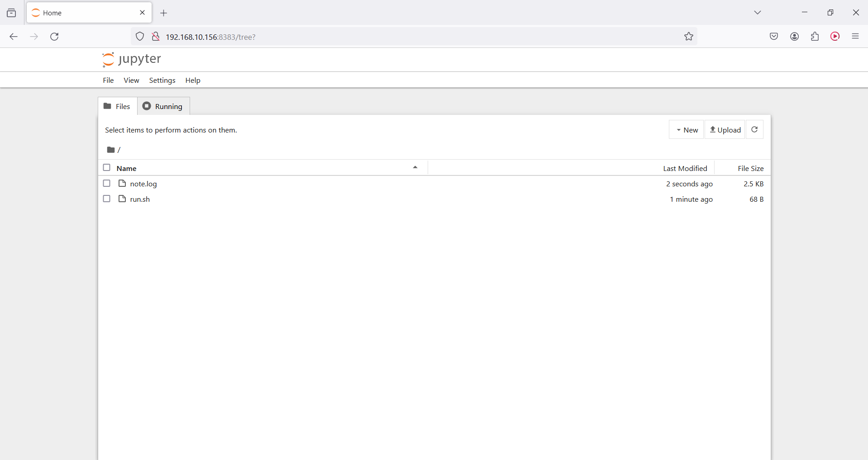This screenshot has width=868, height=460.
Task: Open the New dropdown
Action: [687, 130]
